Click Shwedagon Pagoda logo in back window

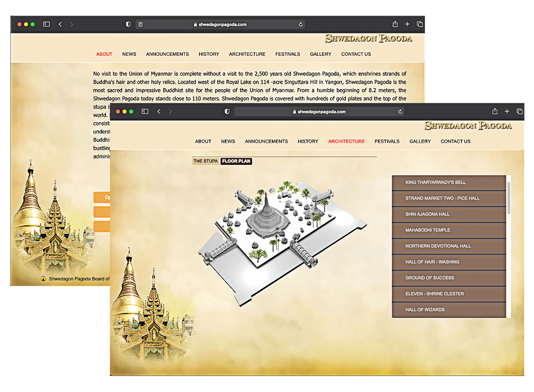click(x=369, y=38)
